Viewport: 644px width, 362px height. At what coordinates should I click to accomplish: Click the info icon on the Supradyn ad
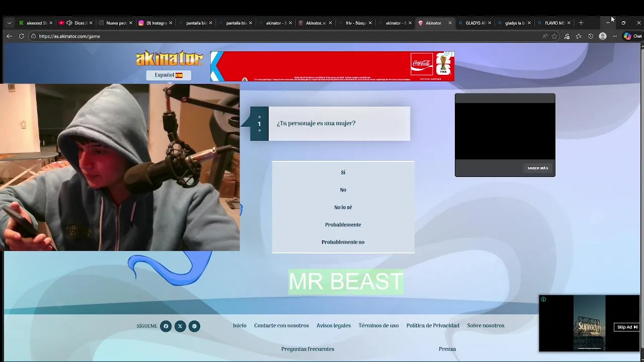click(543, 300)
